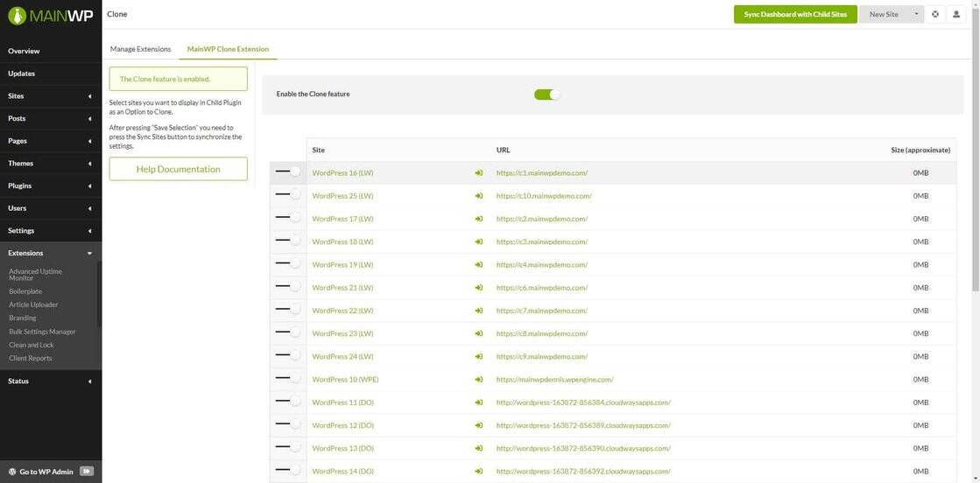This screenshot has width=980, height=483.
Task: Collapse the Extensions sidebar menu
Action: [x=51, y=253]
